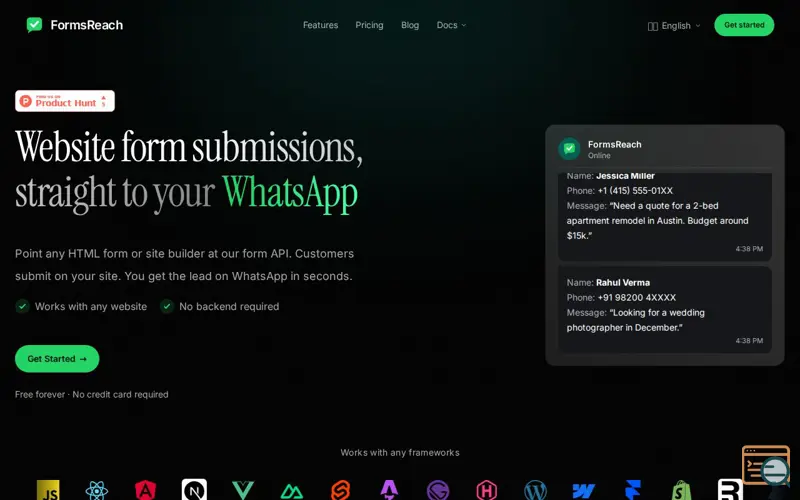Click the 4:38 PM timestamp under Rahul's message

(749, 341)
